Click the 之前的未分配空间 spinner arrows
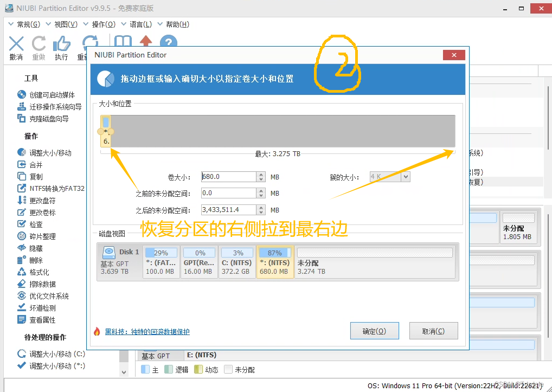This screenshot has height=392, width=552. tap(261, 193)
